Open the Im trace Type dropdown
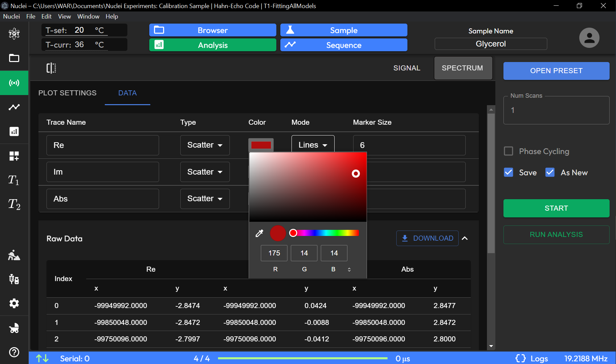Image resolution: width=616 pixels, height=364 pixels. pos(205,172)
